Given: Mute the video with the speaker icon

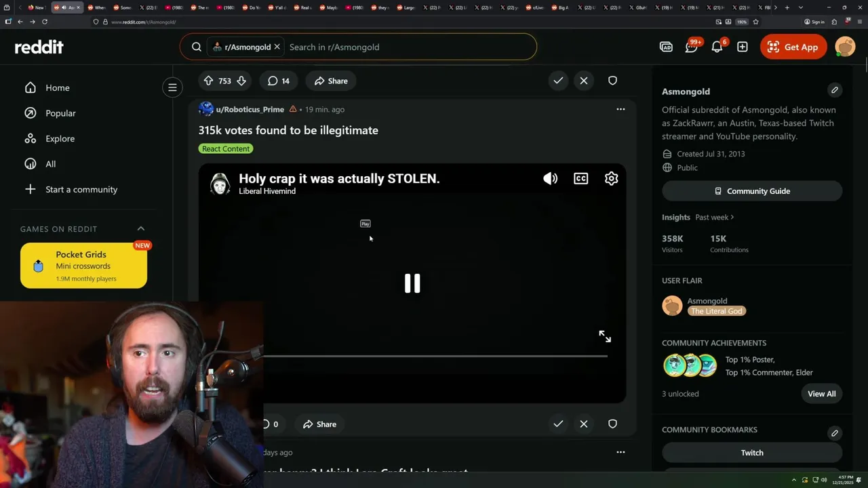Looking at the screenshot, I should [x=550, y=178].
